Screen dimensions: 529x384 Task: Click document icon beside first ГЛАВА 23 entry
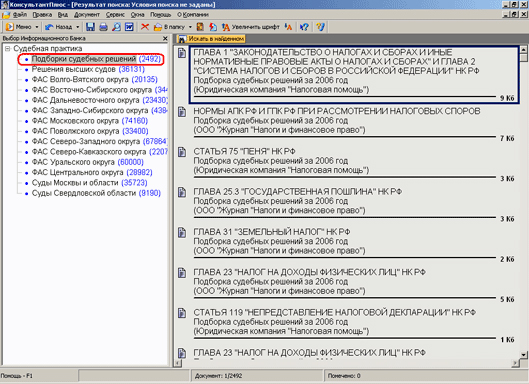(x=182, y=273)
